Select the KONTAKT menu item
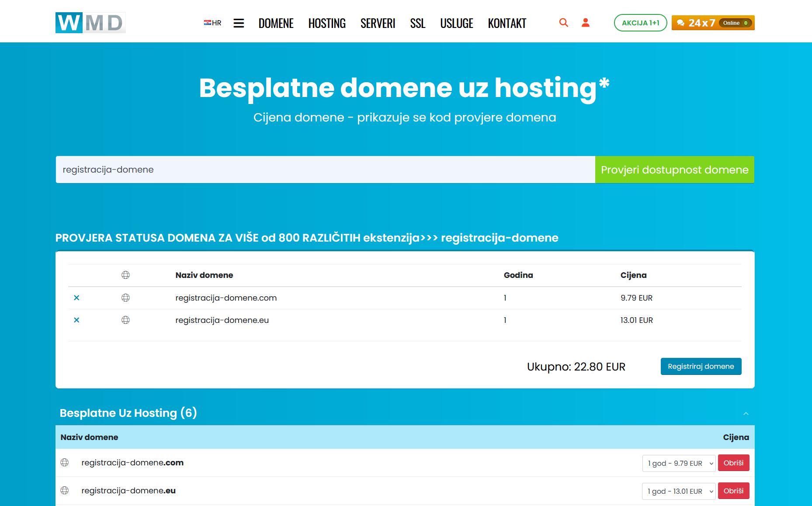812x506 pixels. pos(507,23)
